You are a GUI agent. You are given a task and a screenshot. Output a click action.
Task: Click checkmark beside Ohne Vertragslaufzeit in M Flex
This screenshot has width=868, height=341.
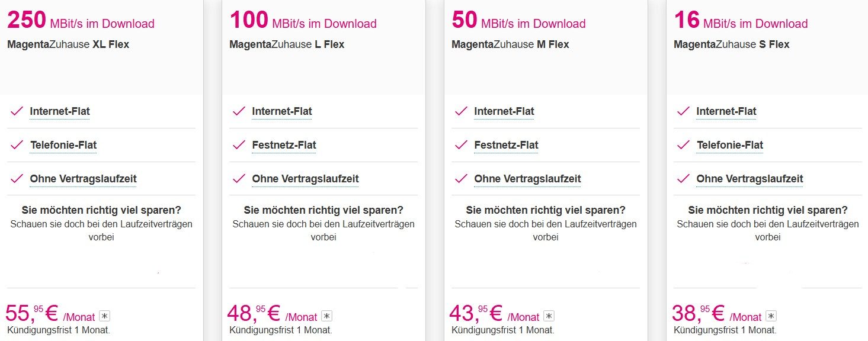point(462,179)
